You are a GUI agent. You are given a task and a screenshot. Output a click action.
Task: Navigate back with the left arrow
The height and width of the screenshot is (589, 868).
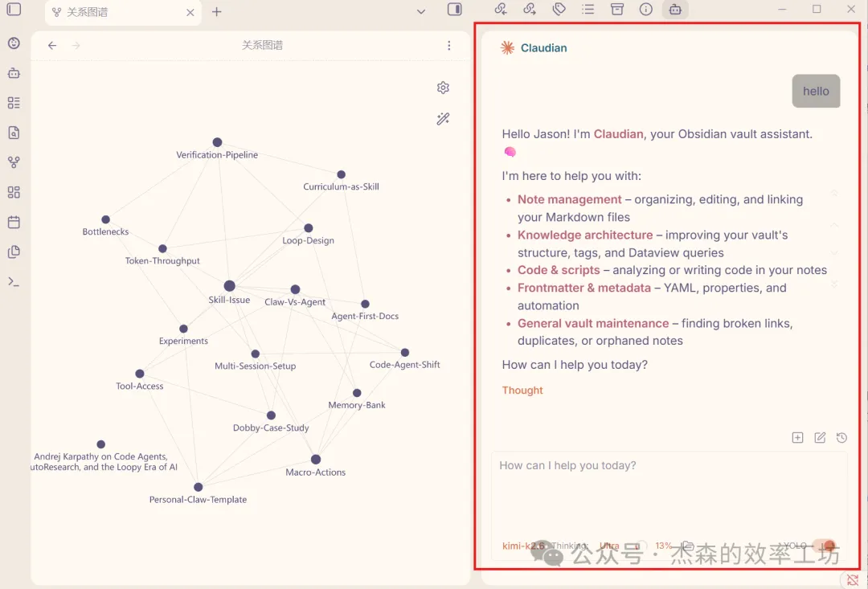52,45
